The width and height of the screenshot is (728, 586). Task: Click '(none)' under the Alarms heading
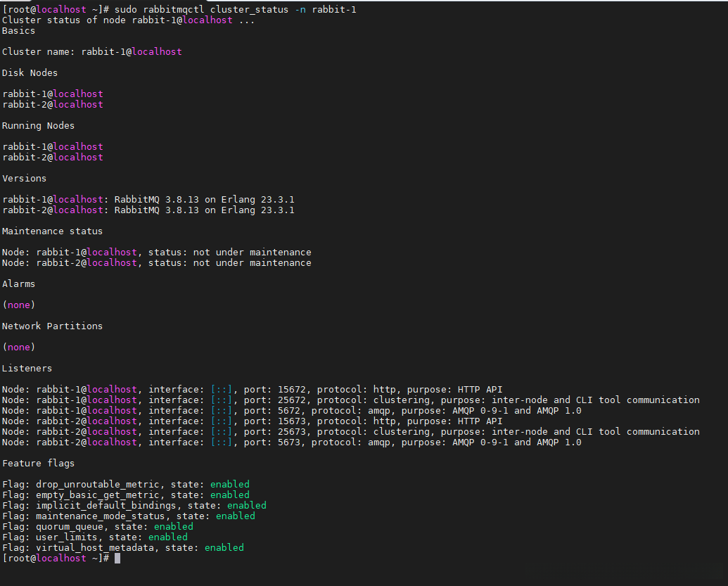[18, 305]
